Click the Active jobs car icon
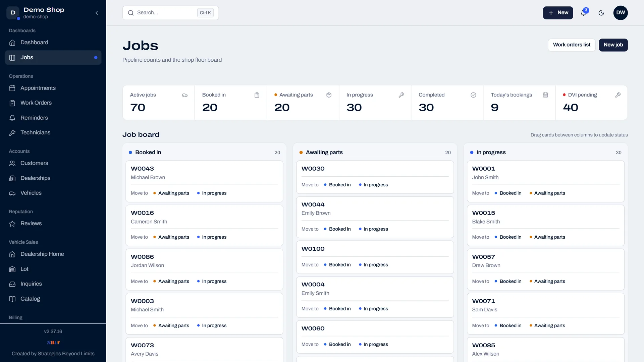 tap(185, 95)
